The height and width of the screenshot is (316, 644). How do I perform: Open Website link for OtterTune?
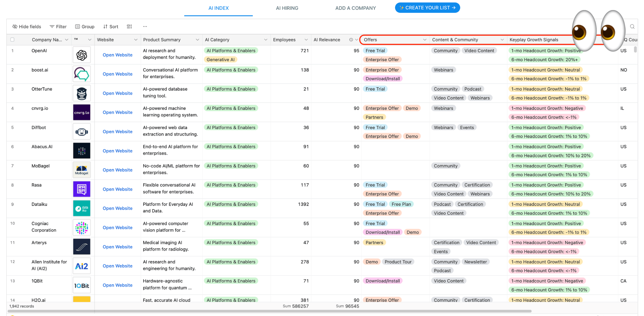pyautogui.click(x=118, y=93)
